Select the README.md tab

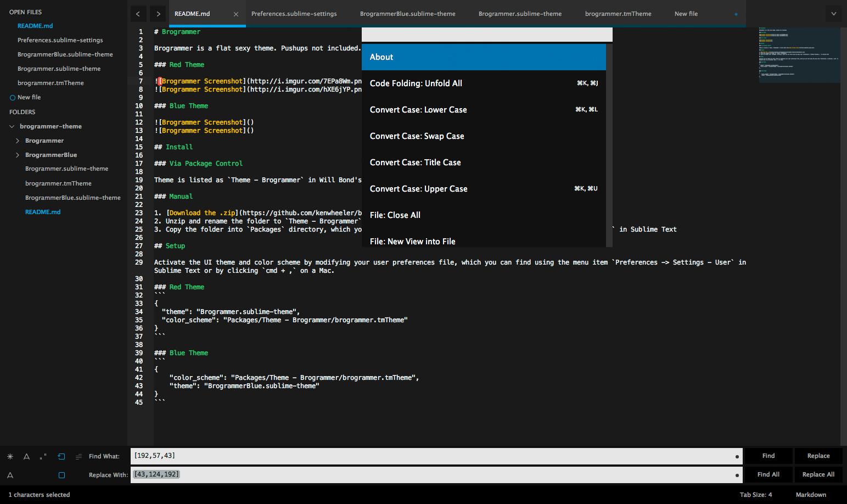pyautogui.click(x=192, y=14)
